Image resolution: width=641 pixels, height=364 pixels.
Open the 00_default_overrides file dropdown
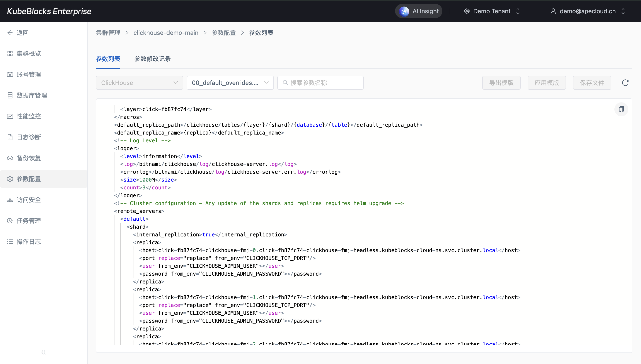coord(230,83)
